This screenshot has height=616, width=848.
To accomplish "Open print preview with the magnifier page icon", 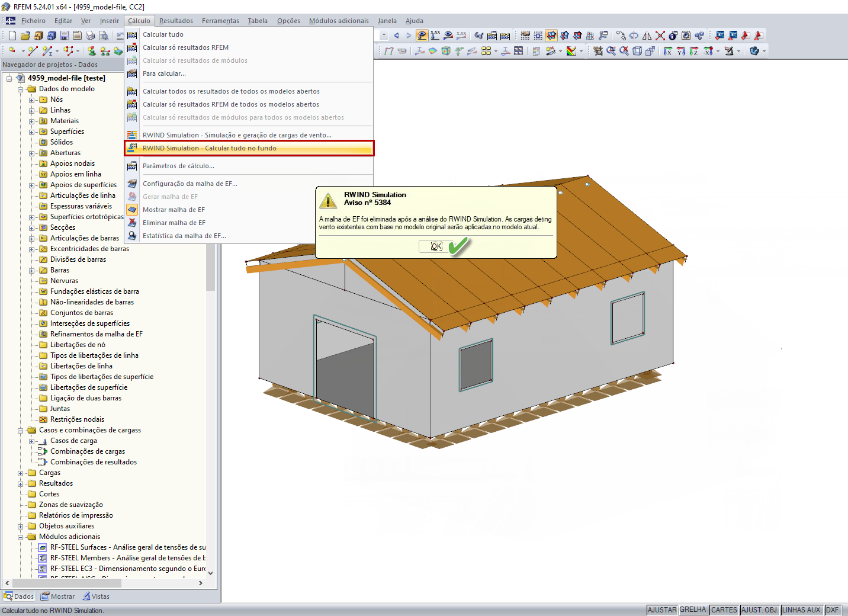I will point(104,36).
